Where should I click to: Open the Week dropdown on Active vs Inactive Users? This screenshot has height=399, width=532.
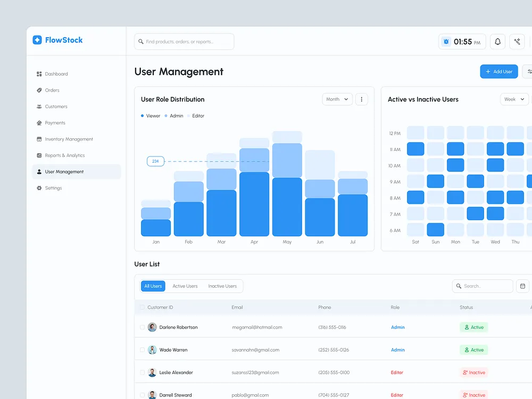click(514, 99)
